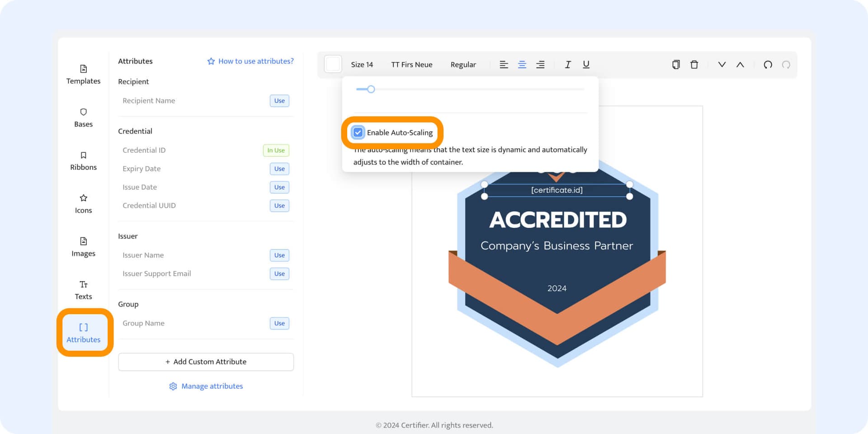Select the Icons panel in sidebar

coord(83,203)
